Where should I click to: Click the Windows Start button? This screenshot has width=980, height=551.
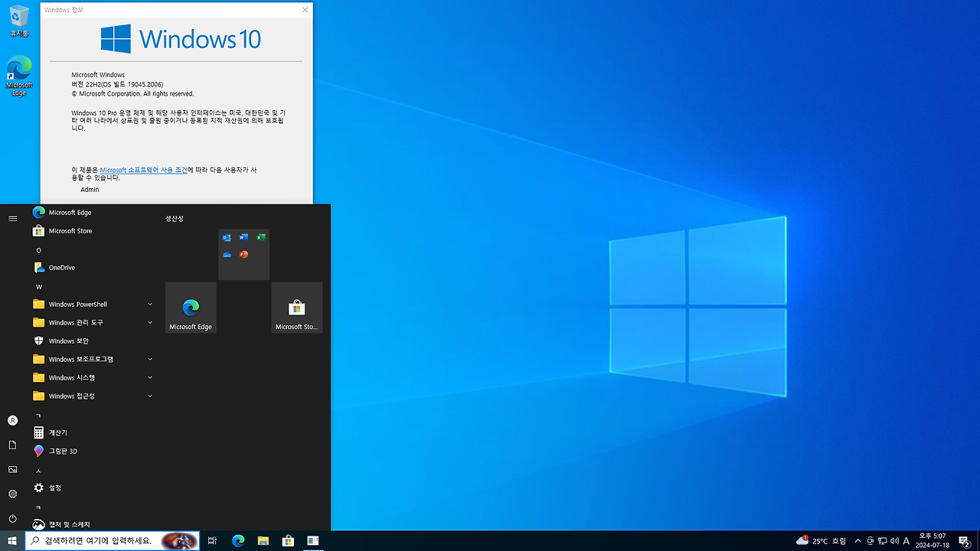(x=12, y=541)
